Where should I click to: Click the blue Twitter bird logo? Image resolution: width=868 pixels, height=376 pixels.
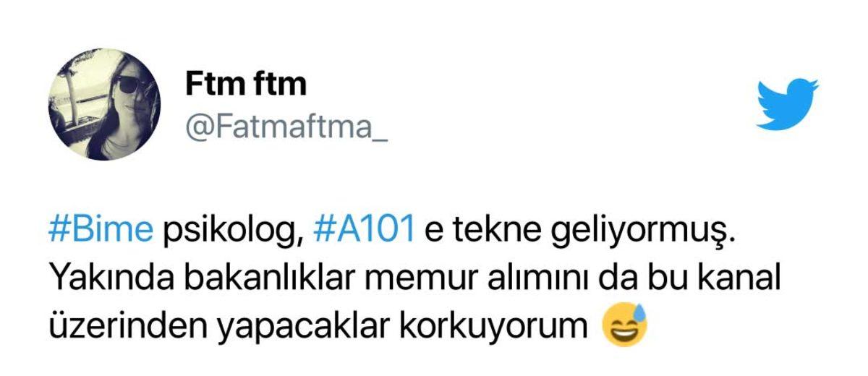point(787,104)
